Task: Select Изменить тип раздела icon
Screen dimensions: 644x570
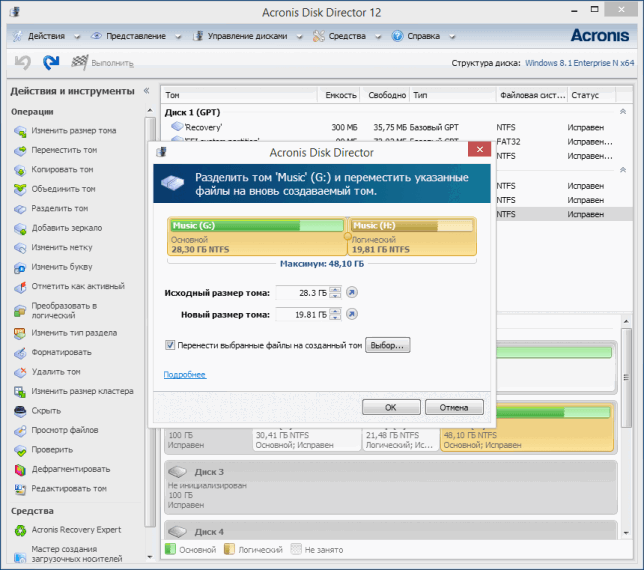Action: click(x=20, y=333)
